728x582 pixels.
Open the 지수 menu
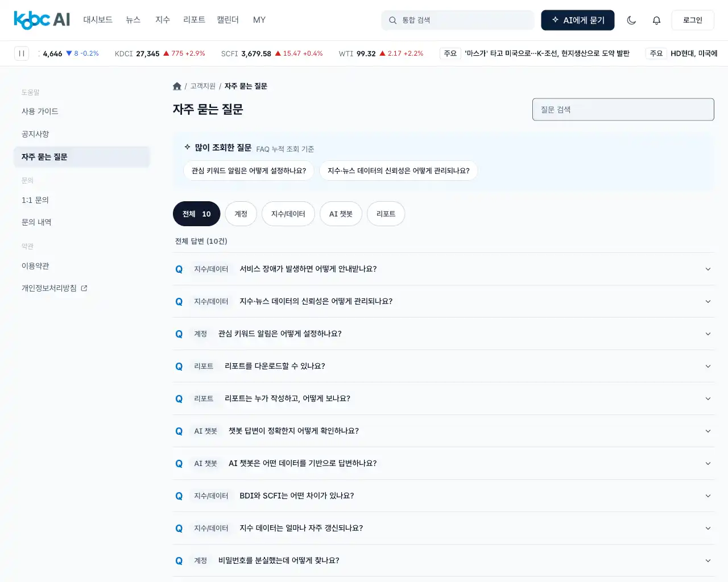coord(163,20)
